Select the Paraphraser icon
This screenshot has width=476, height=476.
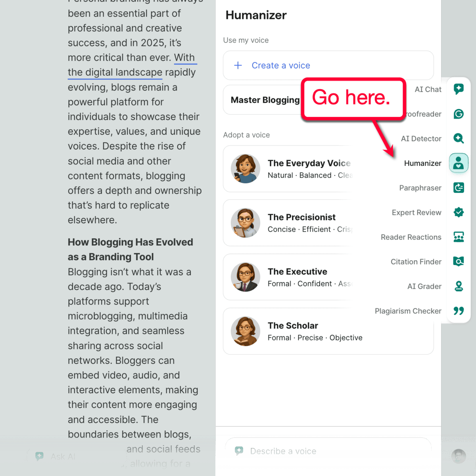[x=459, y=188]
